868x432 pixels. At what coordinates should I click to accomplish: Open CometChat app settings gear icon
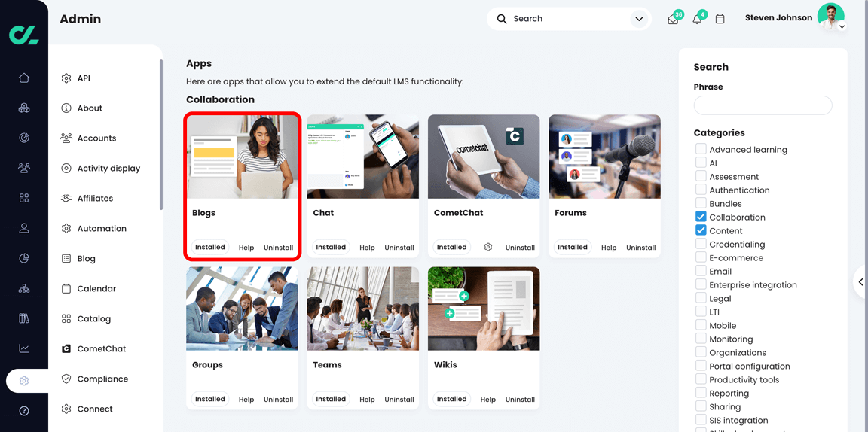(x=488, y=248)
